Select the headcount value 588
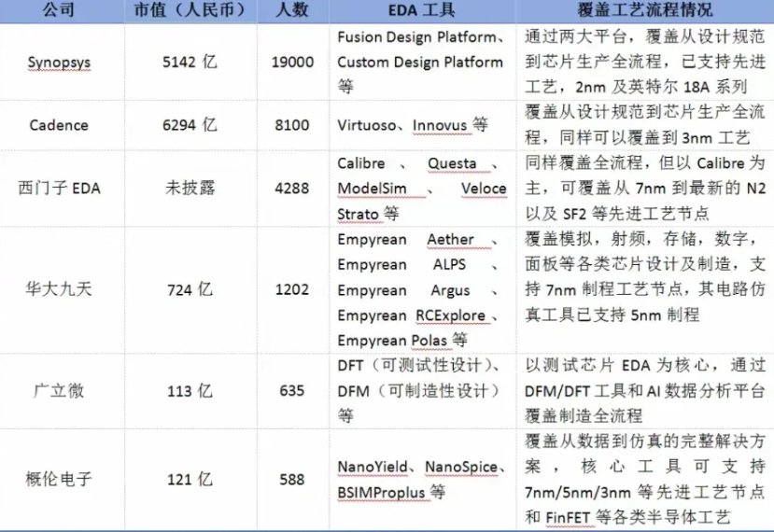The height and width of the screenshot is (532, 774). [x=292, y=479]
